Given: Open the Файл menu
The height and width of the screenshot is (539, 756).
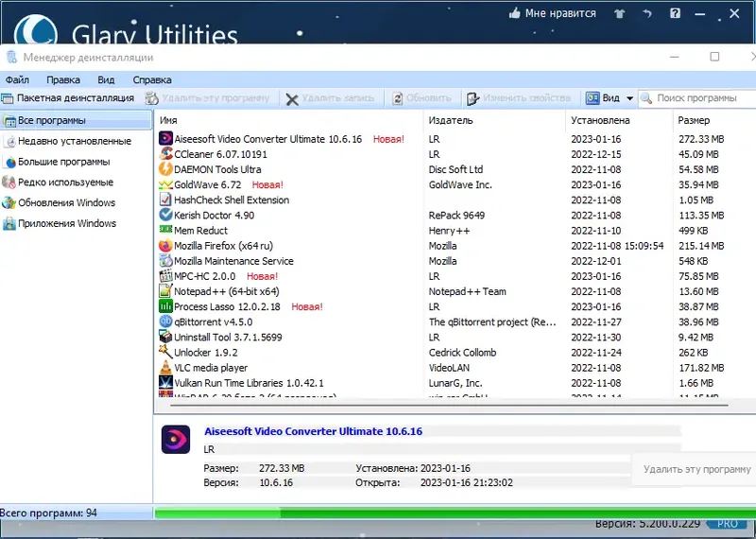Looking at the screenshot, I should (17, 79).
